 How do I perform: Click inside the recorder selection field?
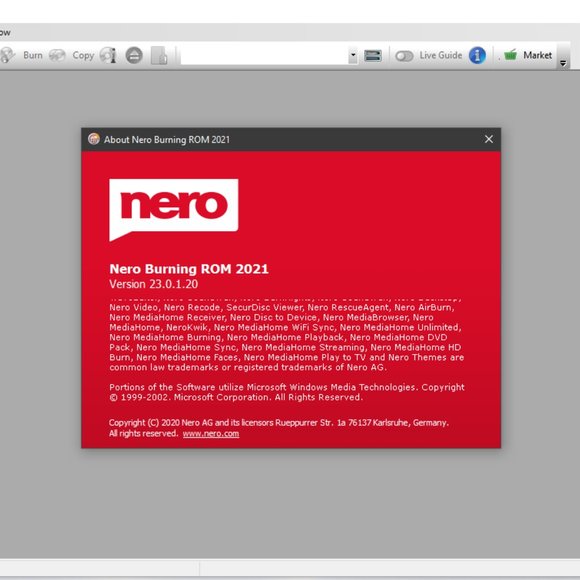tap(264, 55)
